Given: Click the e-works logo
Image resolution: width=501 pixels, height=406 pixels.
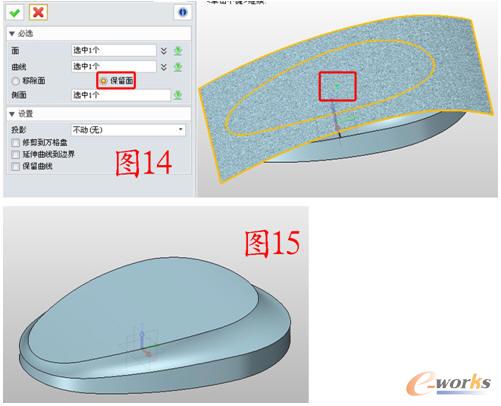Looking at the screenshot, I should tap(449, 384).
